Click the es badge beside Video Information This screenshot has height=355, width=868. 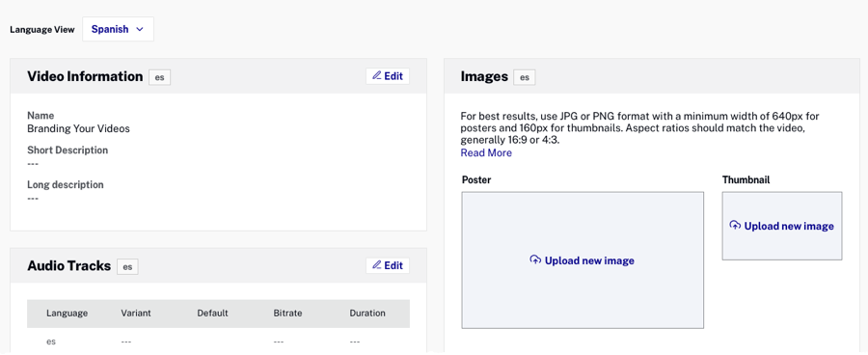(x=159, y=77)
